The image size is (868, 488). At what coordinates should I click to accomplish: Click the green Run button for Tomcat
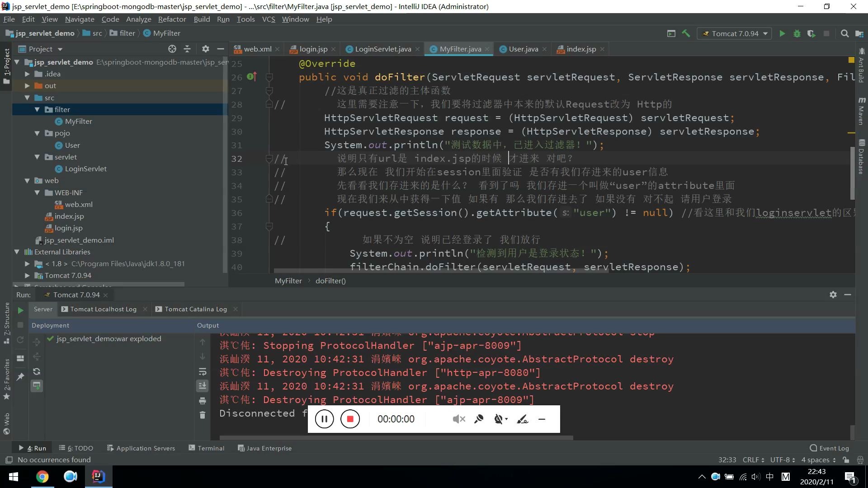click(x=782, y=33)
